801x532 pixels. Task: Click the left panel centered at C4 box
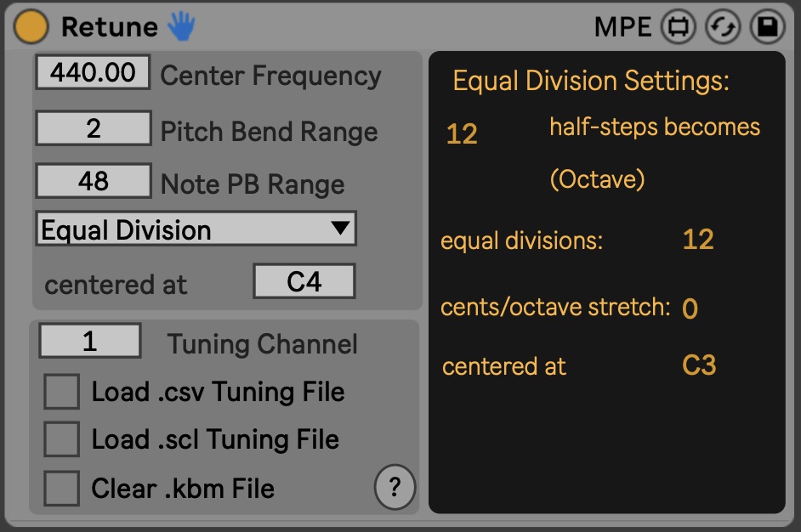(304, 281)
